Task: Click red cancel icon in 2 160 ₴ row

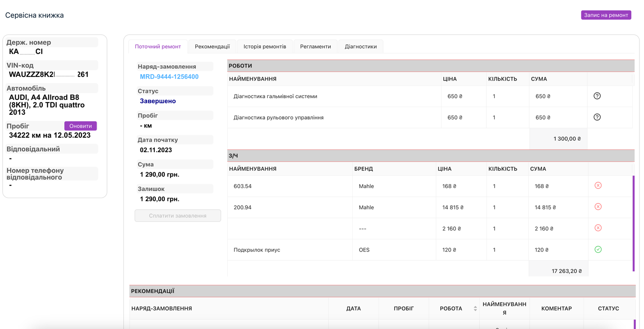Action: tap(598, 228)
